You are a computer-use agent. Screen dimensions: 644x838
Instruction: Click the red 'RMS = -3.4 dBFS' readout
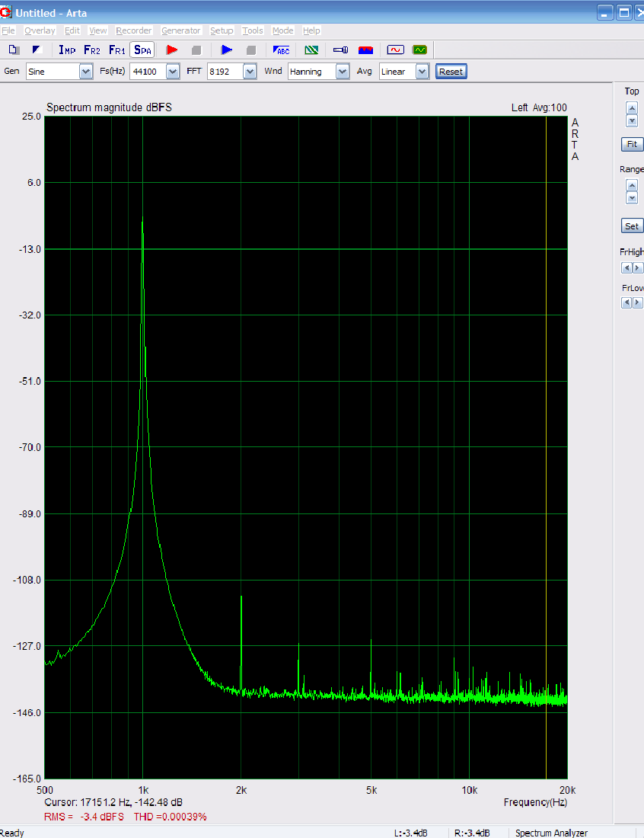pos(84,817)
